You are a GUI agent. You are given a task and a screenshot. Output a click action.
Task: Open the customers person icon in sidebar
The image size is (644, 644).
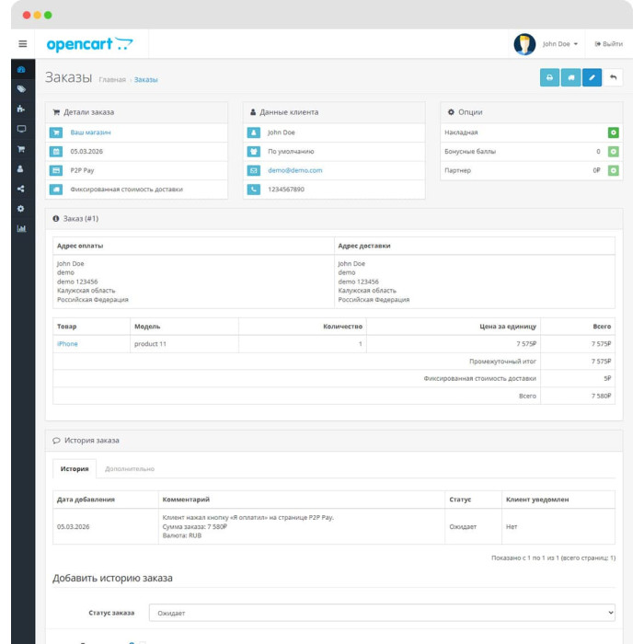(20, 168)
